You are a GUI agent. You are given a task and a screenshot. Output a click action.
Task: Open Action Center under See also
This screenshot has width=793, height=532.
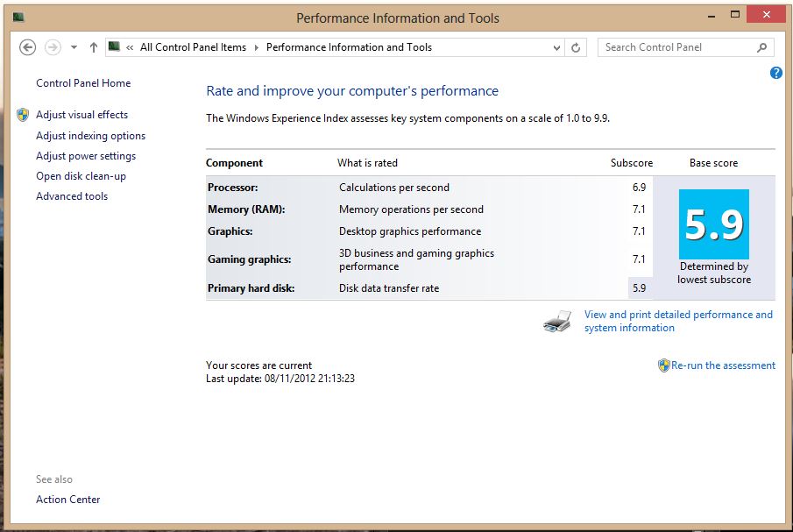pos(67,499)
